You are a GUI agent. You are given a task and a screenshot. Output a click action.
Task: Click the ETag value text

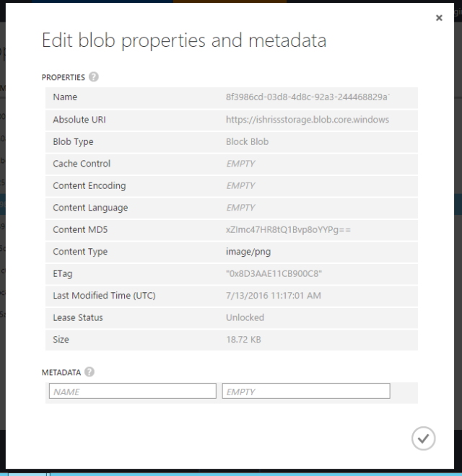(274, 273)
